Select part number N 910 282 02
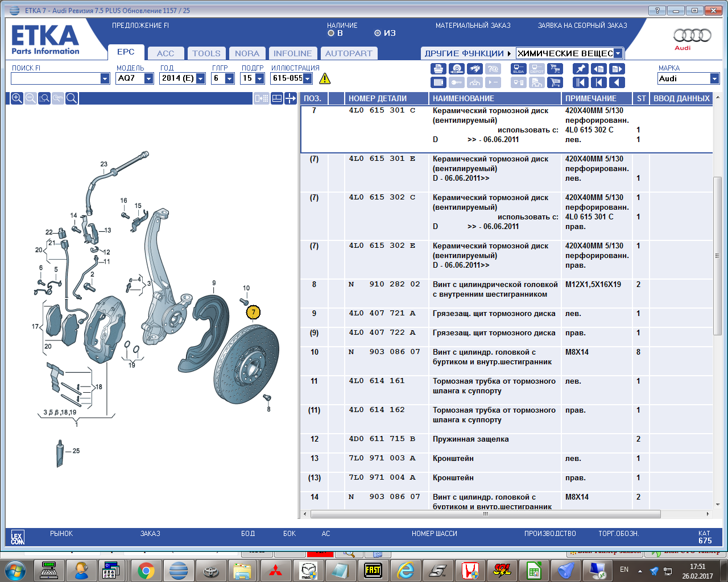 point(384,285)
